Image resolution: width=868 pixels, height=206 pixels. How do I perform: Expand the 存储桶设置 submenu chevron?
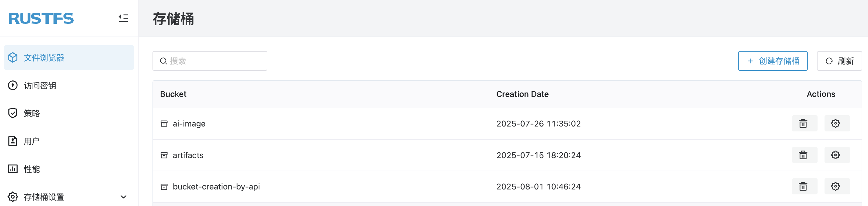pos(123,197)
